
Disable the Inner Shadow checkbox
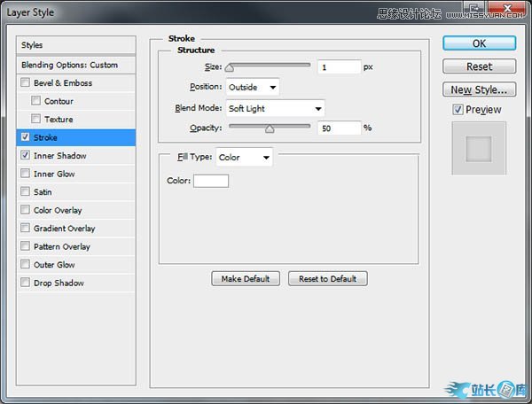(26, 156)
